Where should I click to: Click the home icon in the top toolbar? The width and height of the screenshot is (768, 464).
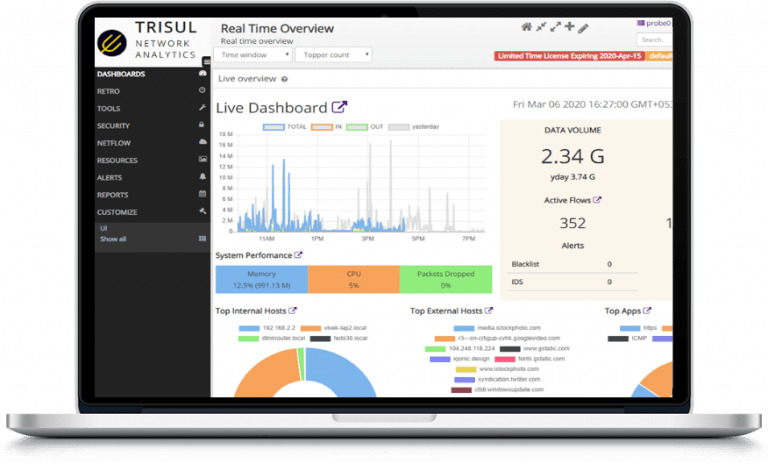(527, 27)
